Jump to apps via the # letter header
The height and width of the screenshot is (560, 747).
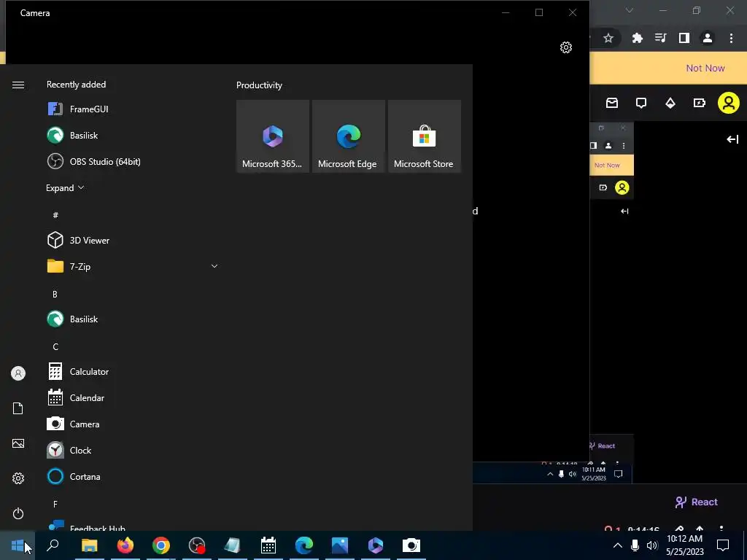[x=55, y=215]
